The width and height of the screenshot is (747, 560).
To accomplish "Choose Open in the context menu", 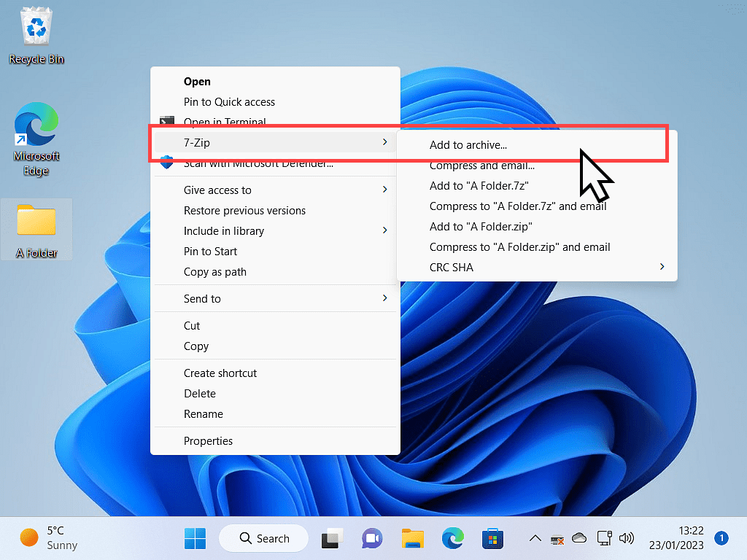I will point(275,82).
